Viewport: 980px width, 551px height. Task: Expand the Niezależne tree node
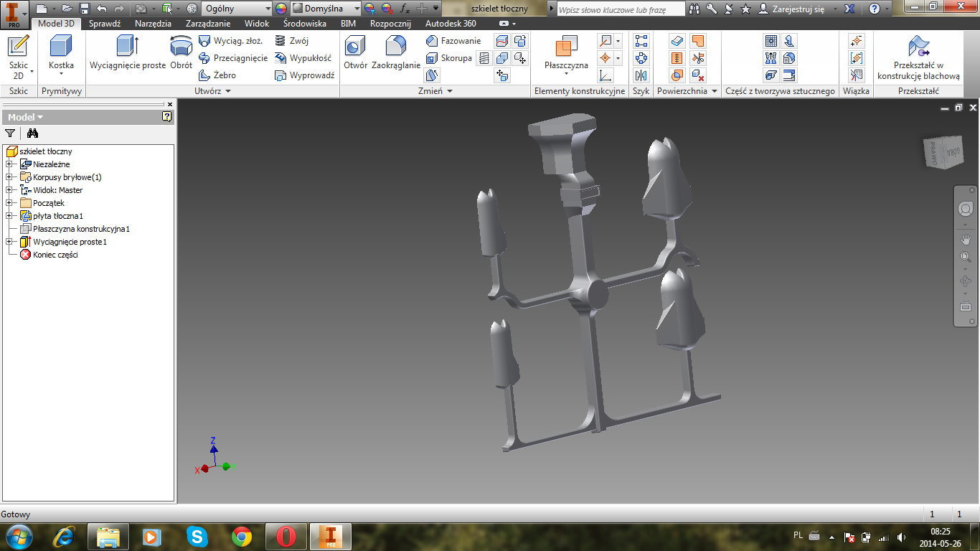(x=9, y=164)
